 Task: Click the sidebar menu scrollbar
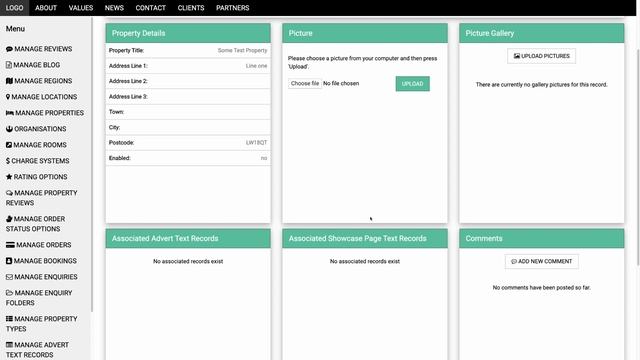click(92, 163)
